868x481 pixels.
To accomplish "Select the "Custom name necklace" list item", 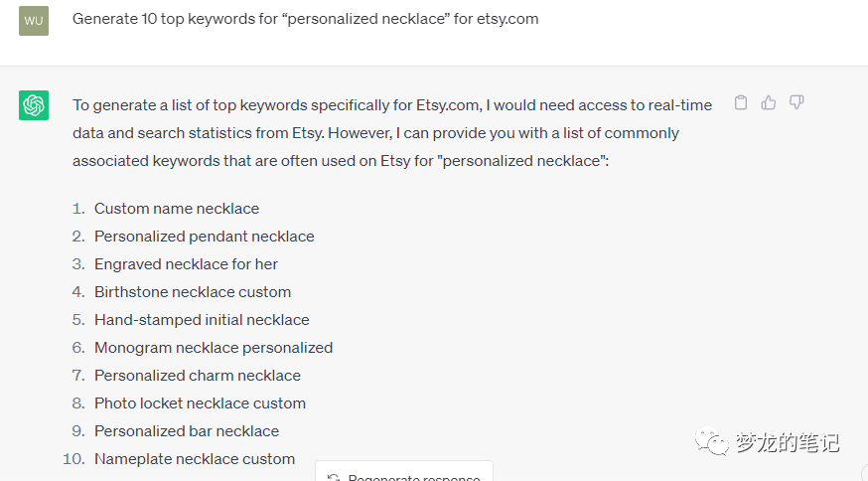I will point(177,209).
